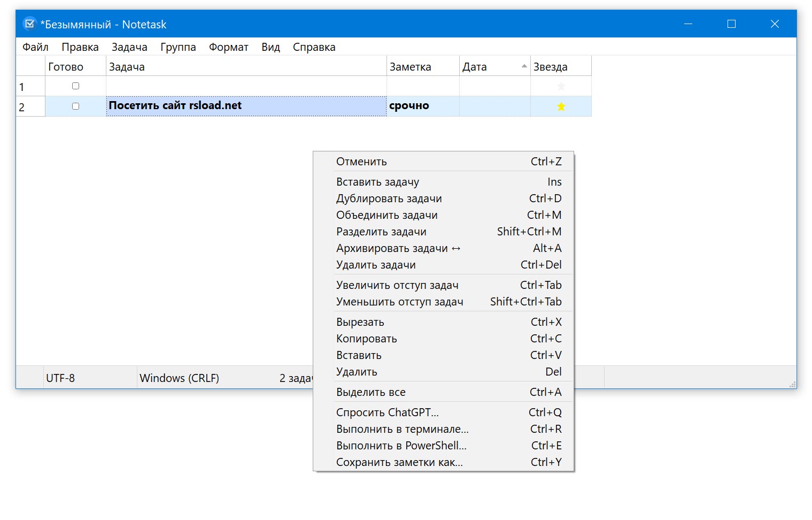
Task: Open the Задача menu
Action: point(129,47)
